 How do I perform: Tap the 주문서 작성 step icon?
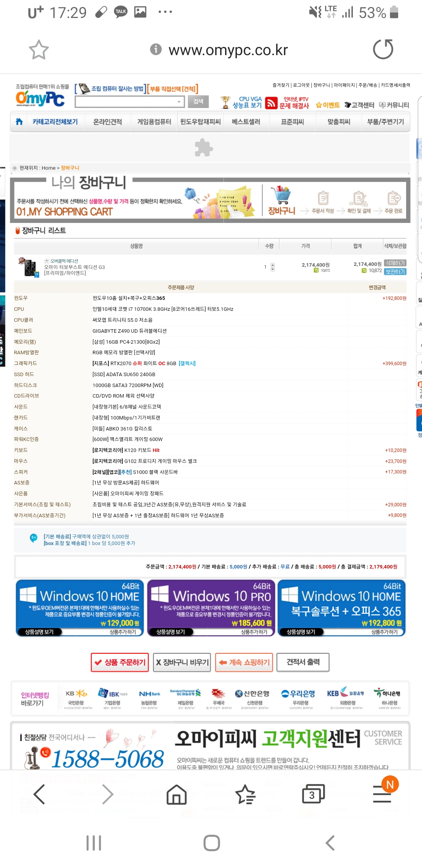click(x=323, y=202)
